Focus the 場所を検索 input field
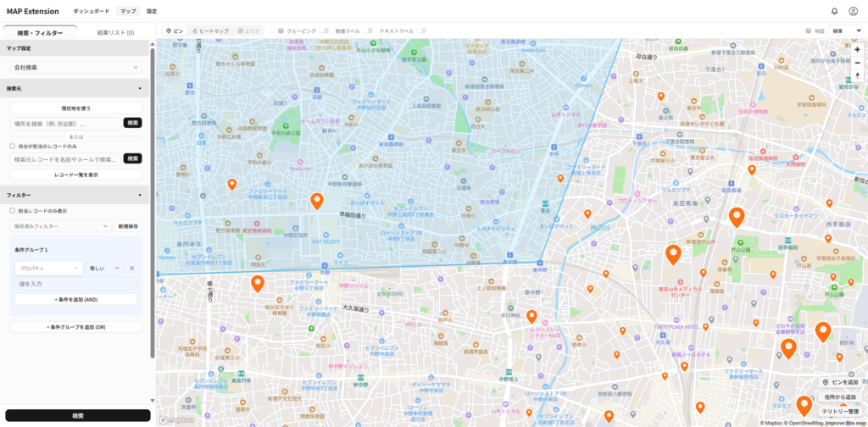This screenshot has height=427, width=868. point(65,124)
